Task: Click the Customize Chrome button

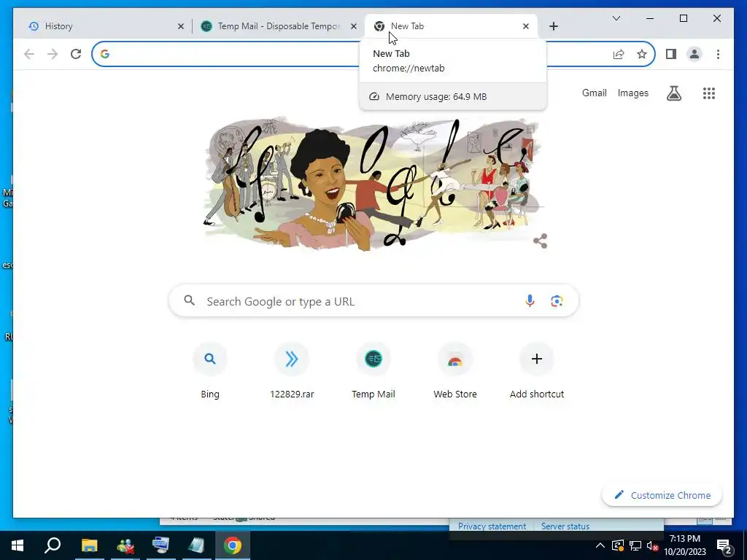Action: pyautogui.click(x=662, y=495)
